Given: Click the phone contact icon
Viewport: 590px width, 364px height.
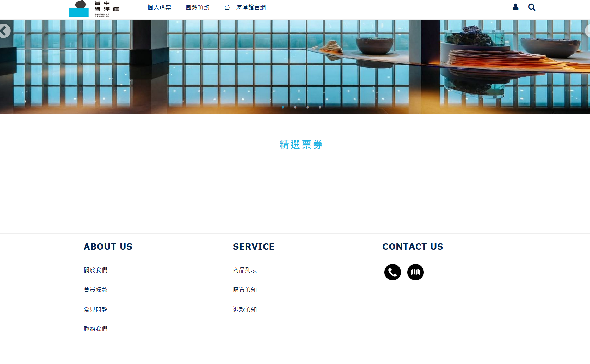Looking at the screenshot, I should pyautogui.click(x=392, y=272).
